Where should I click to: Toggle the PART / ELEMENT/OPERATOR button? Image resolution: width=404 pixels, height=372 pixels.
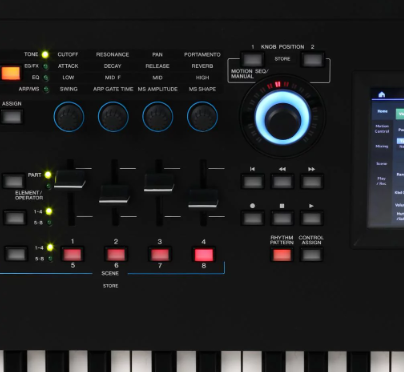pos(14,182)
